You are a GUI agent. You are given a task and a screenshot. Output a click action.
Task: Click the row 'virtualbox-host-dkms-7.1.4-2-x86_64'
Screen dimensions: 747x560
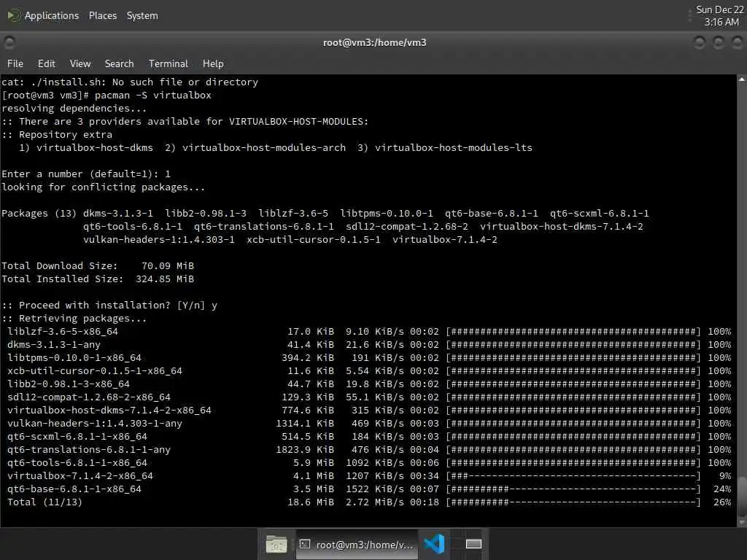click(x=369, y=410)
